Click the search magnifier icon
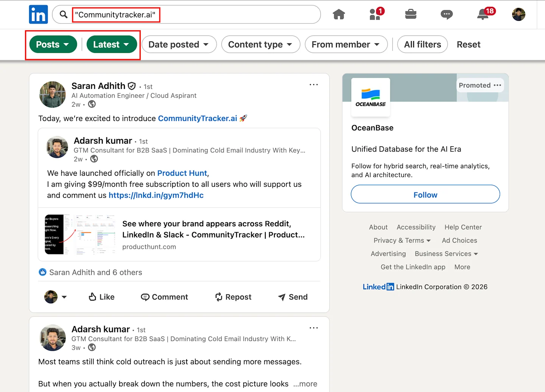The height and width of the screenshot is (392, 545). tap(64, 14)
